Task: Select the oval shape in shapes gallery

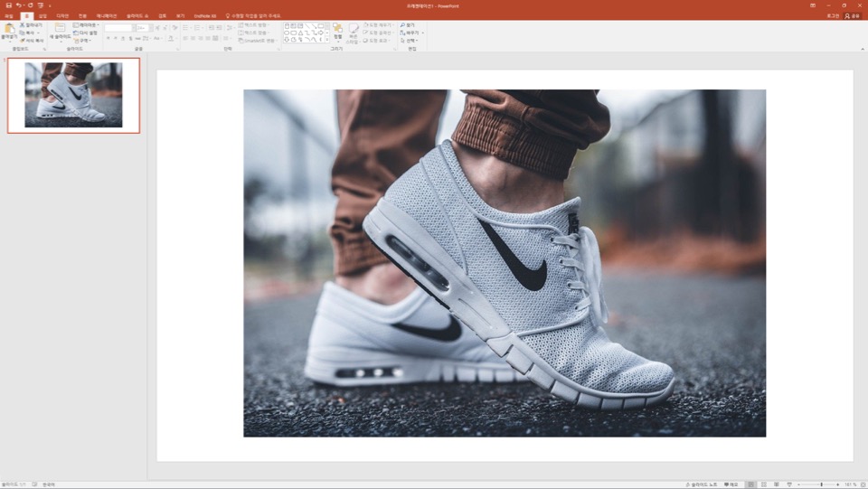Action: [x=287, y=33]
